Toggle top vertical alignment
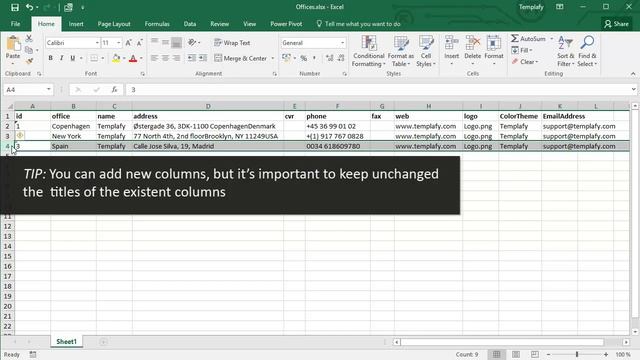640x360 pixels. (154, 42)
